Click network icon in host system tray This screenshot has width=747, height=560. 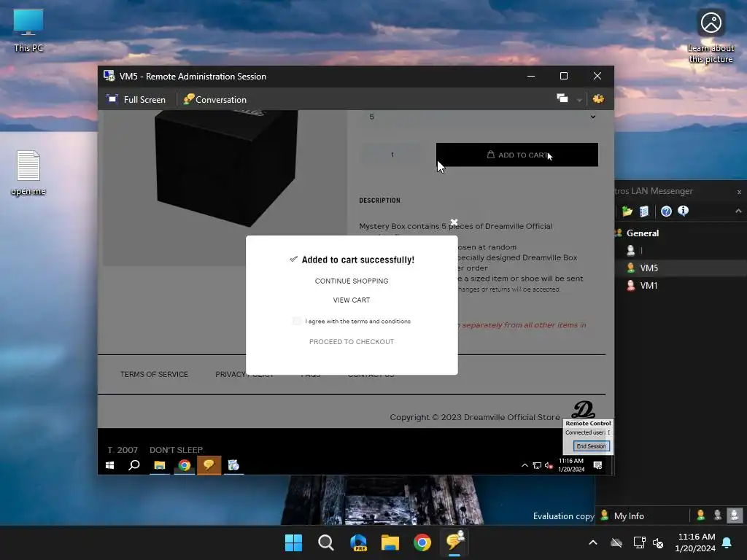click(x=639, y=542)
